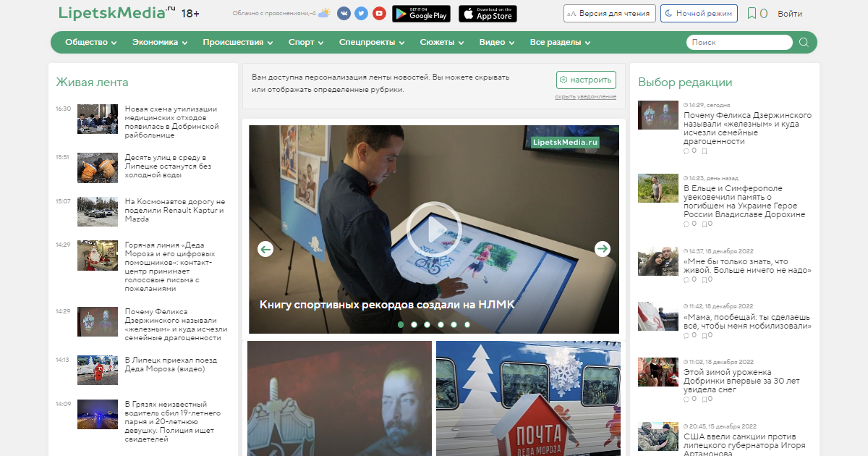868x456 pixels.
Task: Click the weather cloud icon
Action: [x=325, y=13]
